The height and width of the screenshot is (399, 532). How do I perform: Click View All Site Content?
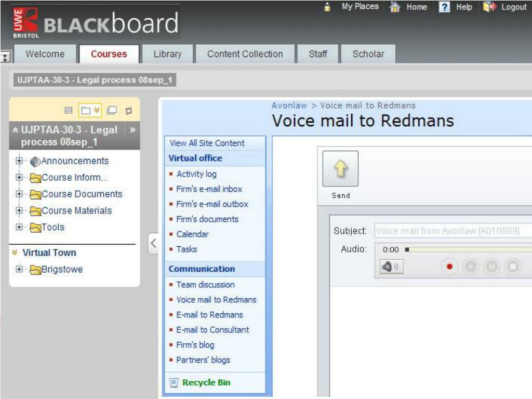tap(207, 143)
